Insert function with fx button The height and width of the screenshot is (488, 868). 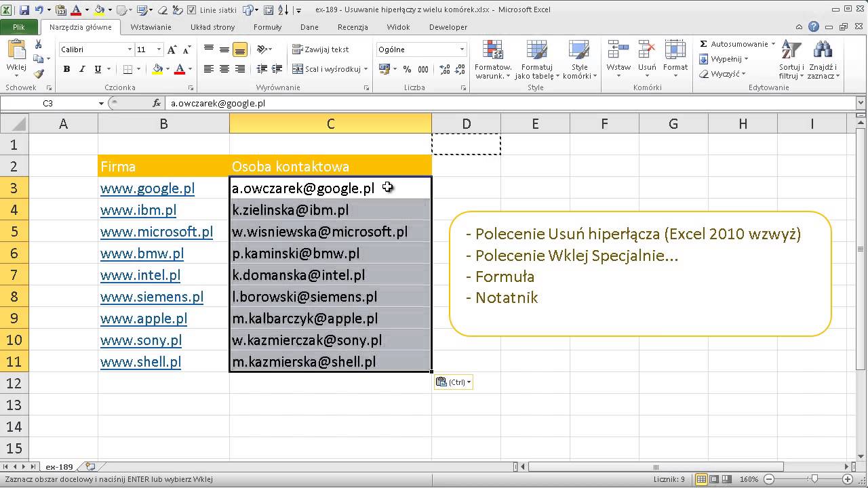(157, 104)
